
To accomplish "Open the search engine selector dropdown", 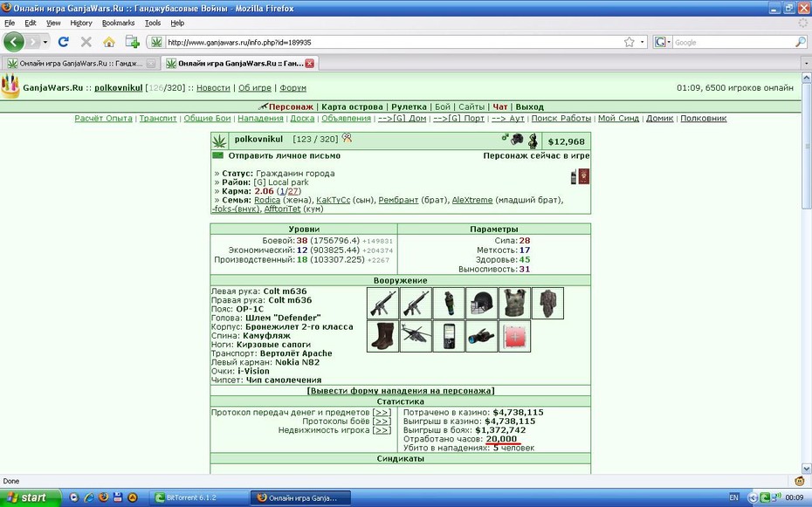I will pyautogui.click(x=663, y=42).
